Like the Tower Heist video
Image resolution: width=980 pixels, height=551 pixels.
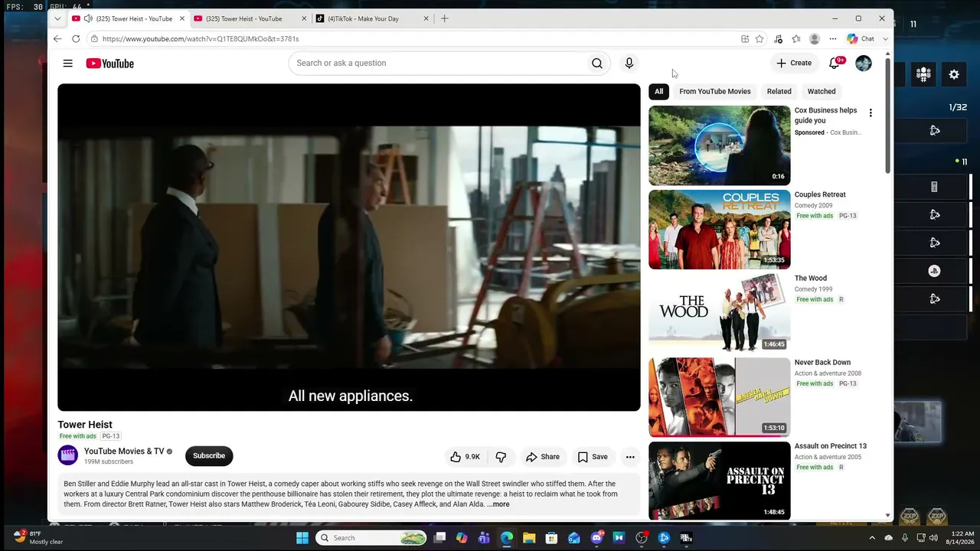click(465, 457)
